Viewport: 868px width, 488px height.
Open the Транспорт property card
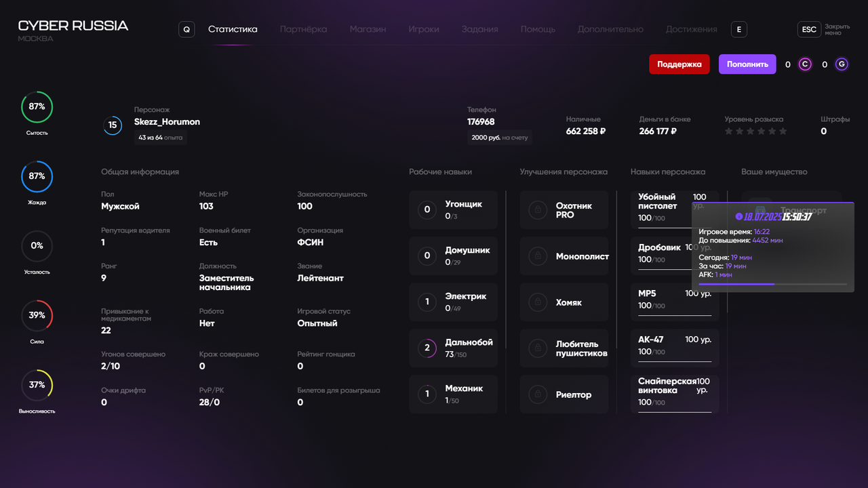791,210
